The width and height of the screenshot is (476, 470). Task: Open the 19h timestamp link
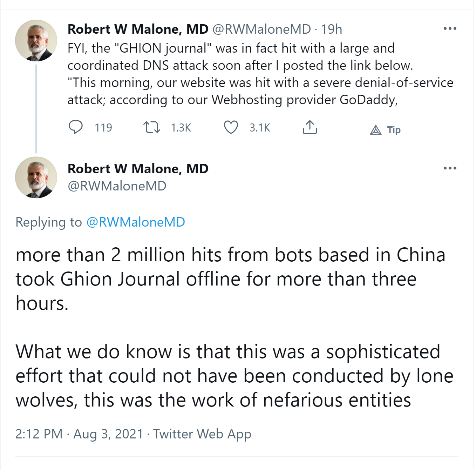[332, 29]
